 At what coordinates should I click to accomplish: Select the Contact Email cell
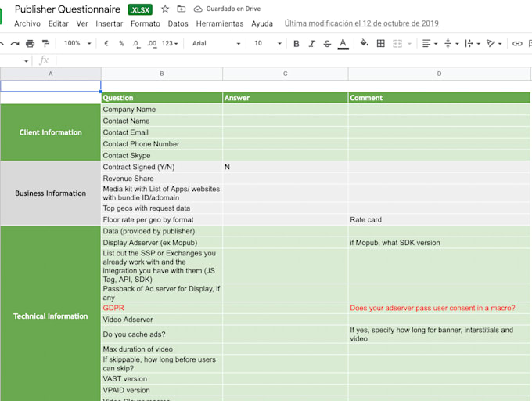[162, 132]
